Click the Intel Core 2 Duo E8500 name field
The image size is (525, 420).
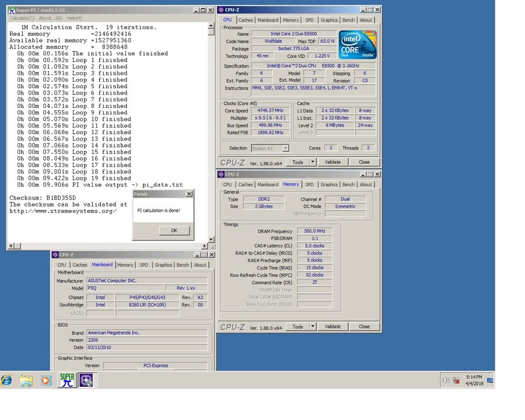(293, 33)
